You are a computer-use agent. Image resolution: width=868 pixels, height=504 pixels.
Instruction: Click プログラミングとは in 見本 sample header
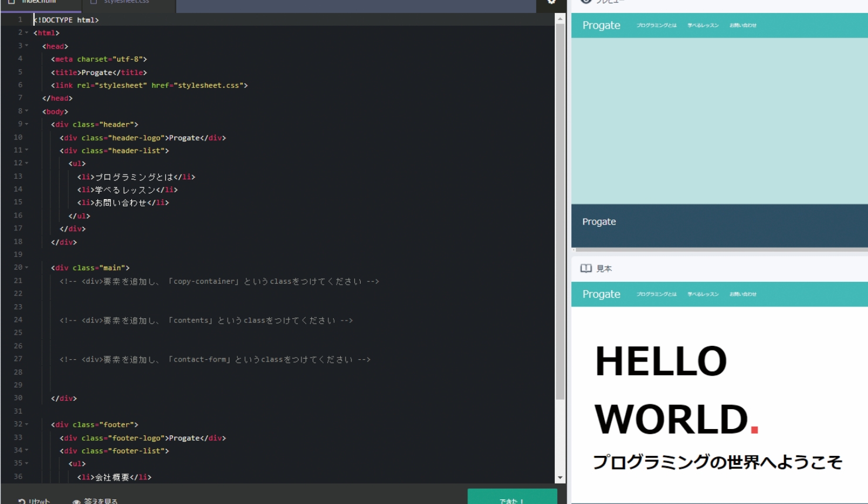[x=656, y=294]
